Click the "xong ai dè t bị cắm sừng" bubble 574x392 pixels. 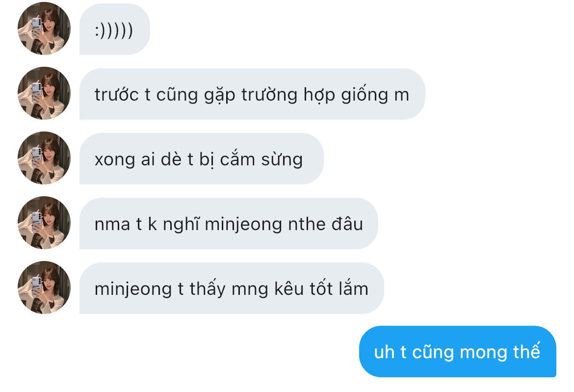(x=201, y=159)
